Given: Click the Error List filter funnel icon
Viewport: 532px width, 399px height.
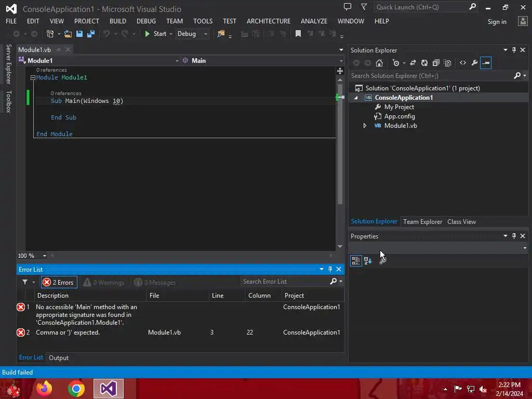Looking at the screenshot, I should (x=25, y=282).
